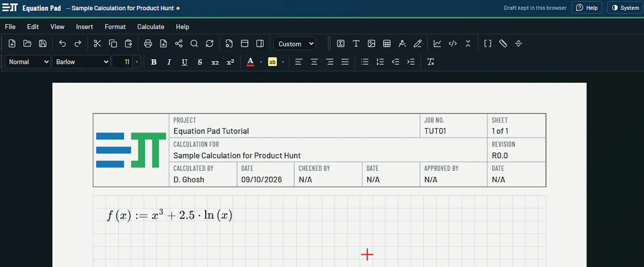Viewport: 644px width, 267px height.
Task: Open the Format menu
Action: click(x=115, y=27)
